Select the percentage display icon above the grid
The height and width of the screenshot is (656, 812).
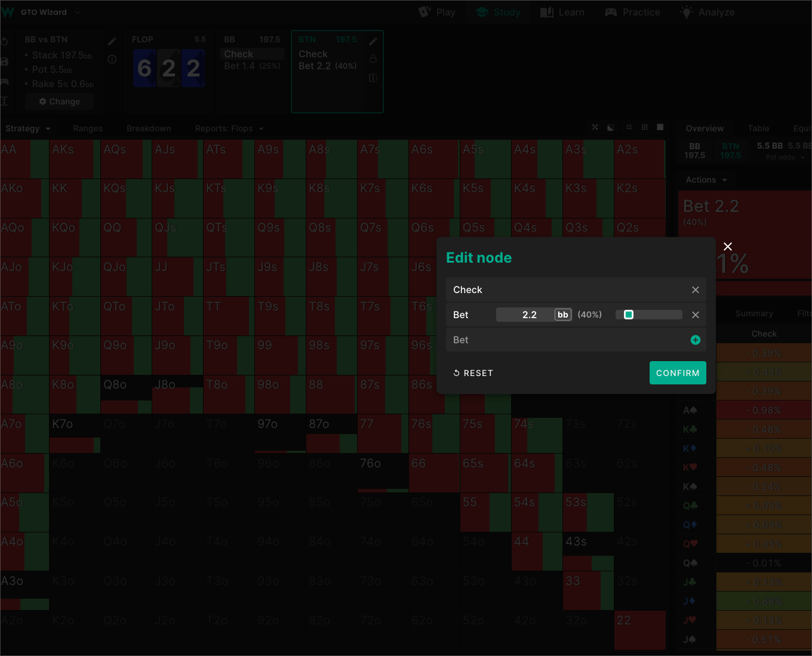click(x=595, y=127)
